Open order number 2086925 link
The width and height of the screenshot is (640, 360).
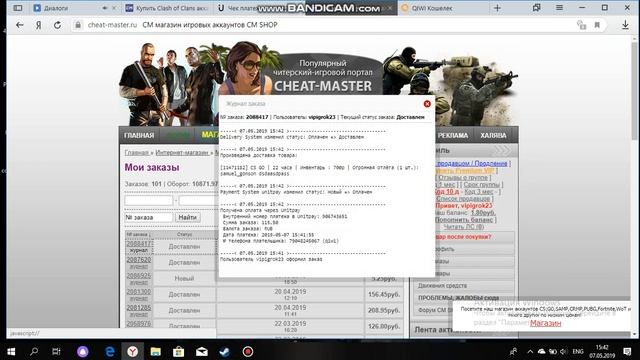pyautogui.click(x=139, y=276)
